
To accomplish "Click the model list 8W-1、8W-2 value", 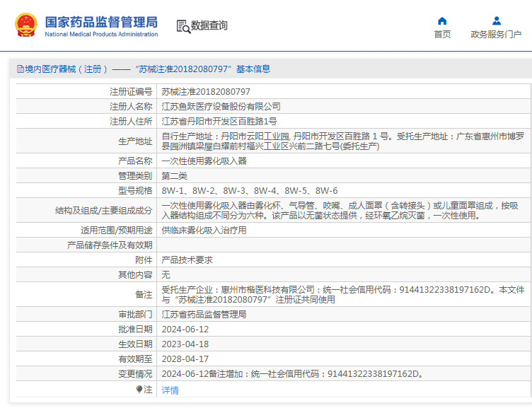I will point(249,191).
